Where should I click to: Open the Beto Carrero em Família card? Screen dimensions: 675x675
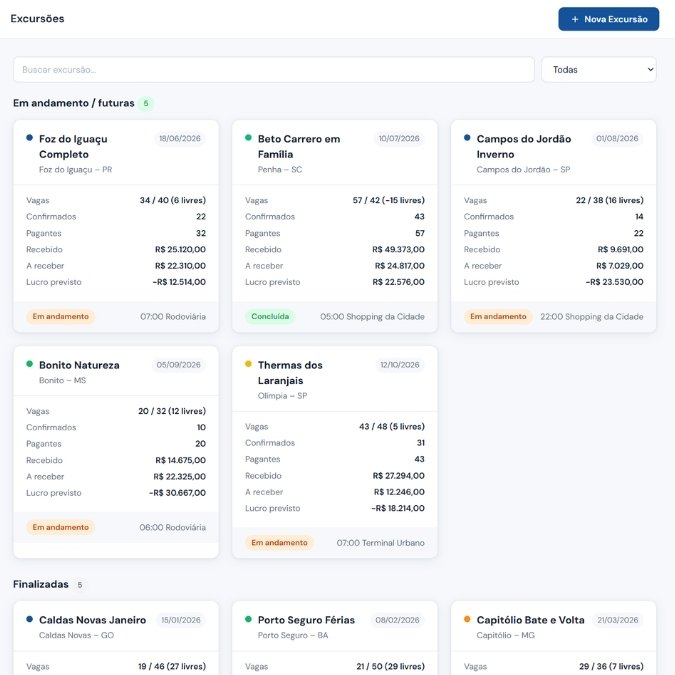334,226
